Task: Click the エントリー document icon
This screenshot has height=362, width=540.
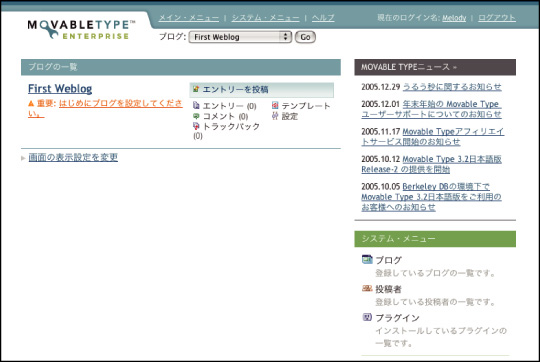Action: [x=196, y=105]
